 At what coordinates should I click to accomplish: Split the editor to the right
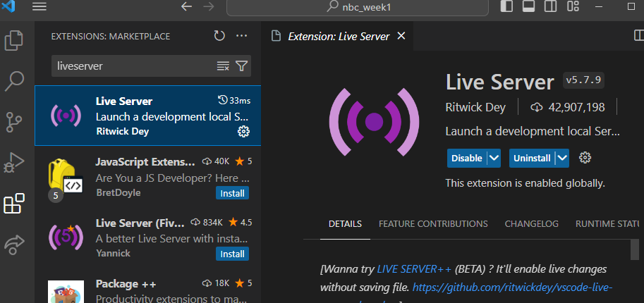(x=639, y=36)
